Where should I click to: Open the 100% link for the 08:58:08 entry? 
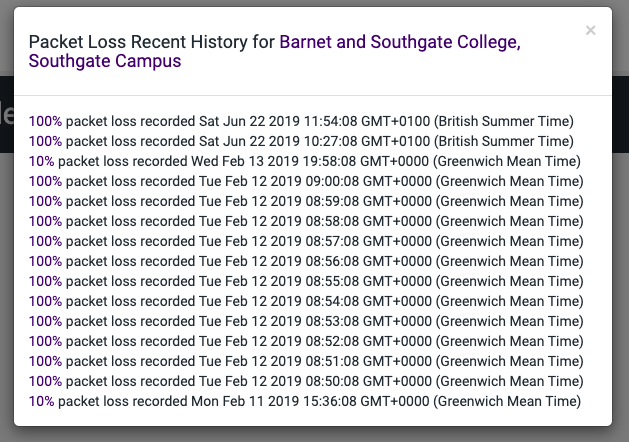coord(45,221)
